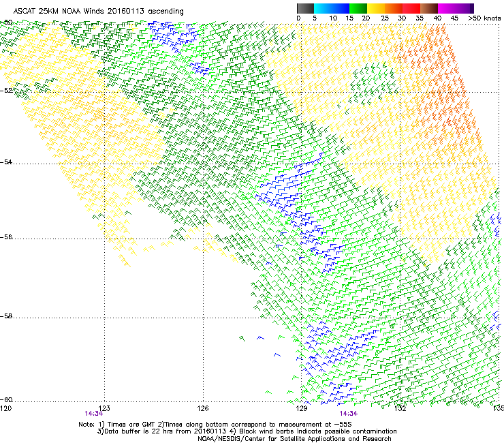Click the '126' longitude axis label
504x443 pixels.
point(203,408)
